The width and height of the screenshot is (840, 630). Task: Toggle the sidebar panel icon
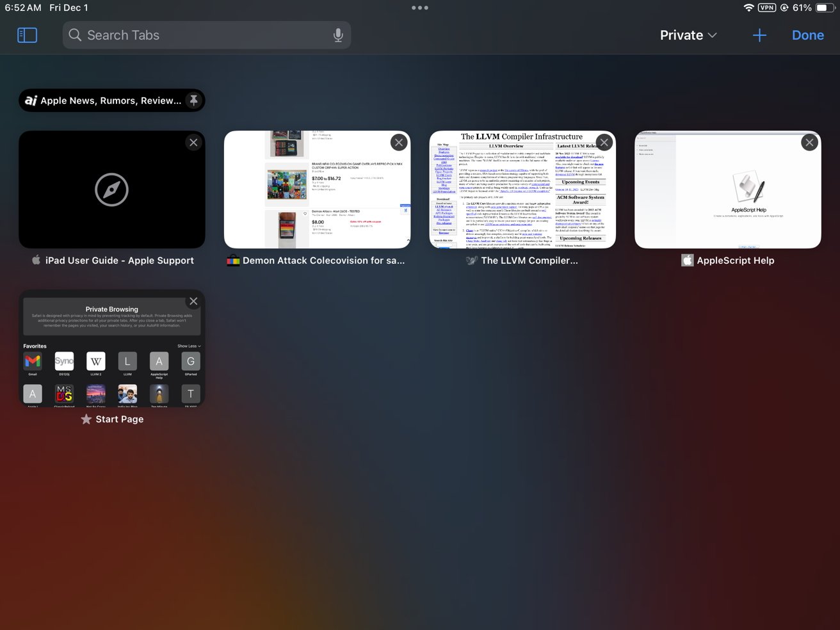[27, 35]
